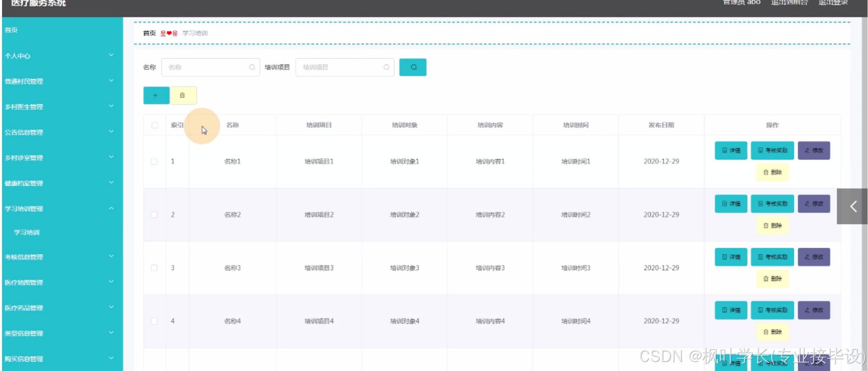This screenshot has width=868, height=371.
Task: Expand the 医疗地图管理 sidebar menu
Action: click(62, 282)
